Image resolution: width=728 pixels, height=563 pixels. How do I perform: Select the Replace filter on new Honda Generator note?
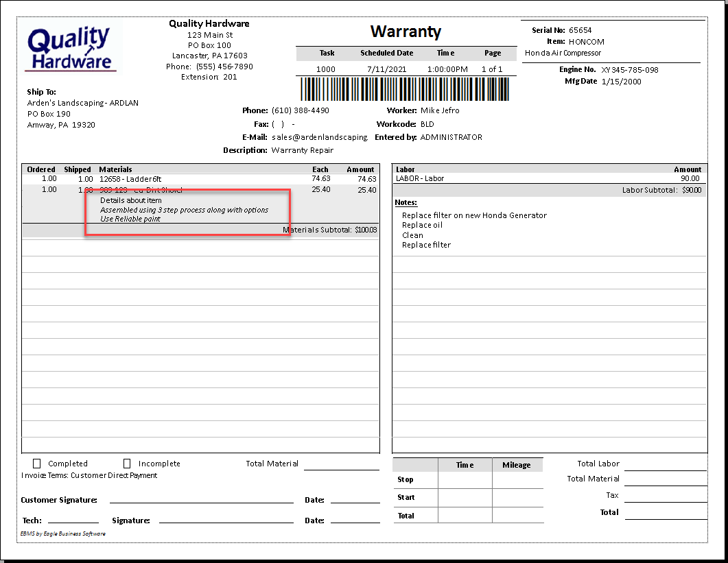474,215
